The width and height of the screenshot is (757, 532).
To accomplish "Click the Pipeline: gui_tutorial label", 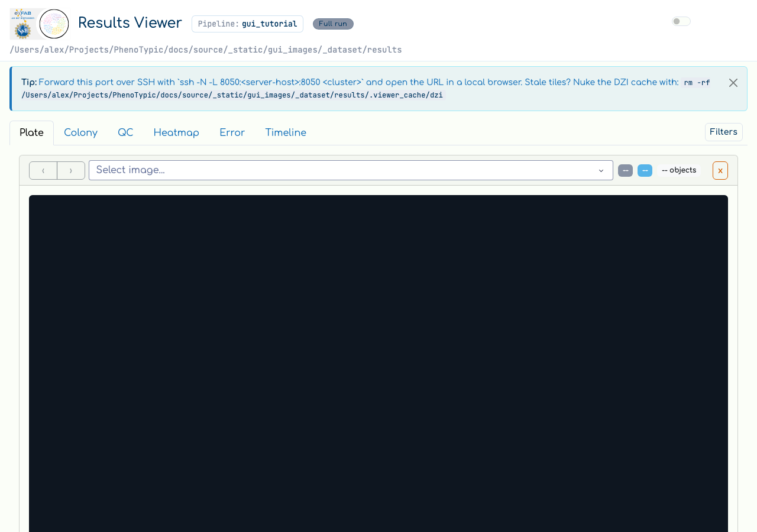I will (247, 24).
